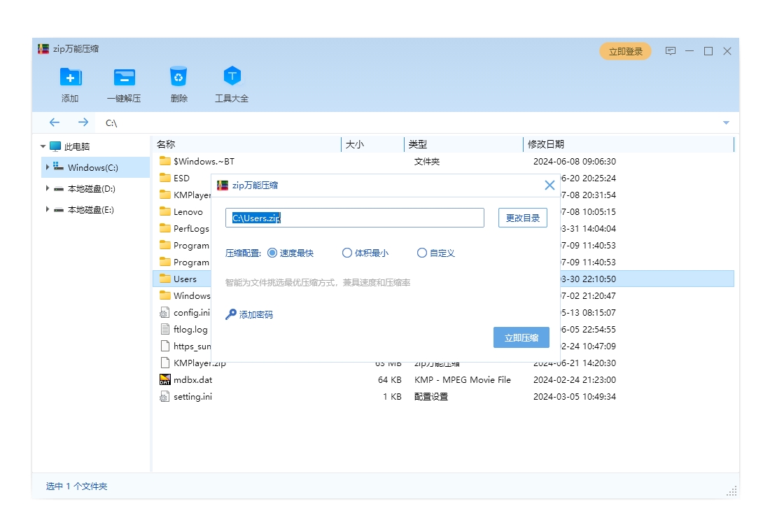The height and width of the screenshot is (532, 784).
Task: Open the feedback message icon in title bar
Action: (x=671, y=51)
